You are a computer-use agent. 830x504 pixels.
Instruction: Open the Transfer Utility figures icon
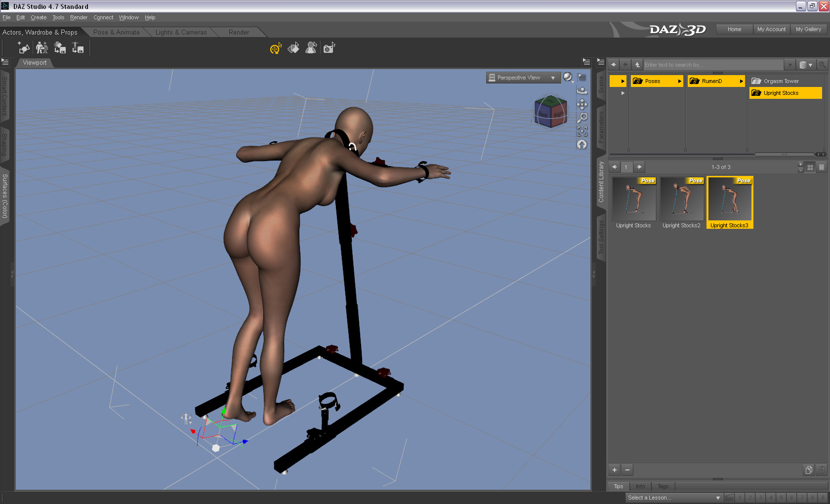(42, 47)
